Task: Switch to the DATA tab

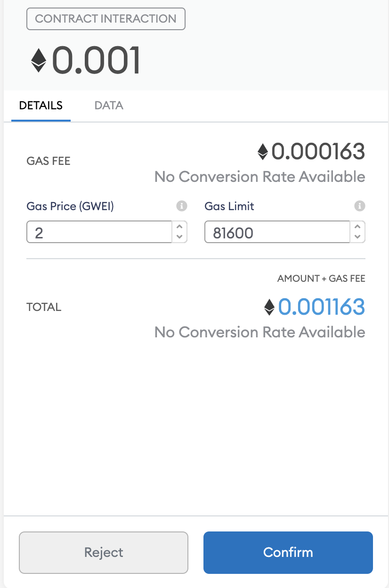Action: (109, 105)
